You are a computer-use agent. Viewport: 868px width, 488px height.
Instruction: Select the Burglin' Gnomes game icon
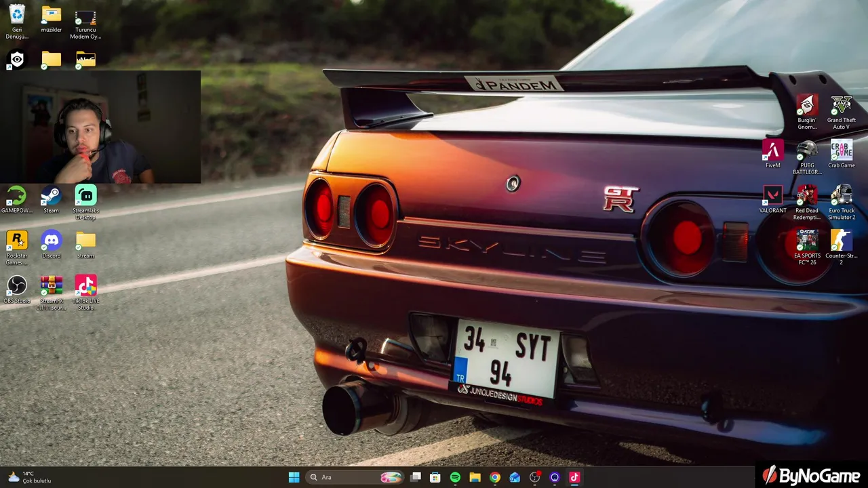pyautogui.click(x=807, y=113)
